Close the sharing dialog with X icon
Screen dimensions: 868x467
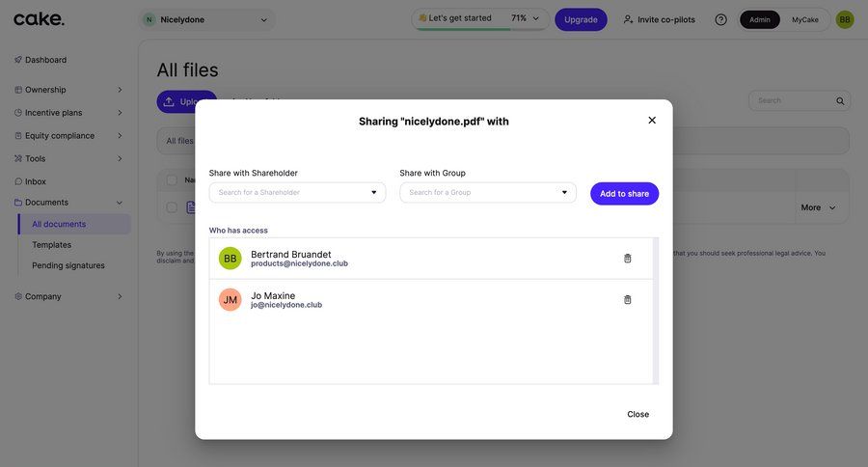[x=652, y=121]
